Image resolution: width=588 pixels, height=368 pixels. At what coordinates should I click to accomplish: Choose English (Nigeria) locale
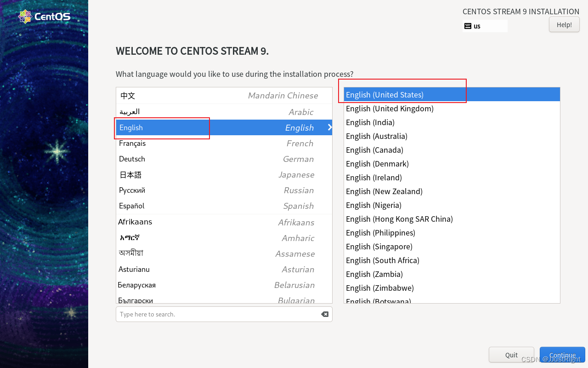coord(452,205)
